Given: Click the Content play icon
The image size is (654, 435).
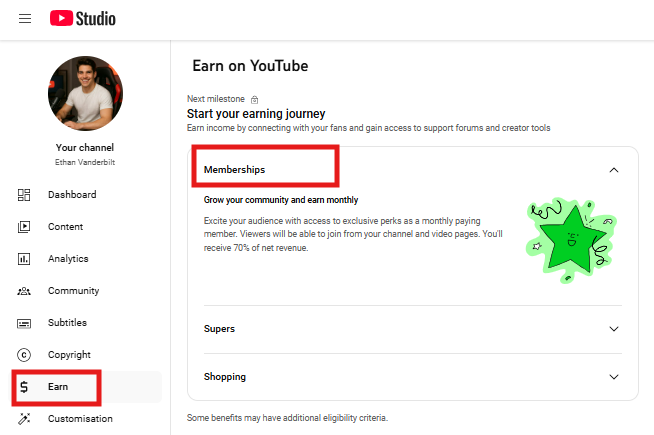Looking at the screenshot, I should click(x=24, y=226).
